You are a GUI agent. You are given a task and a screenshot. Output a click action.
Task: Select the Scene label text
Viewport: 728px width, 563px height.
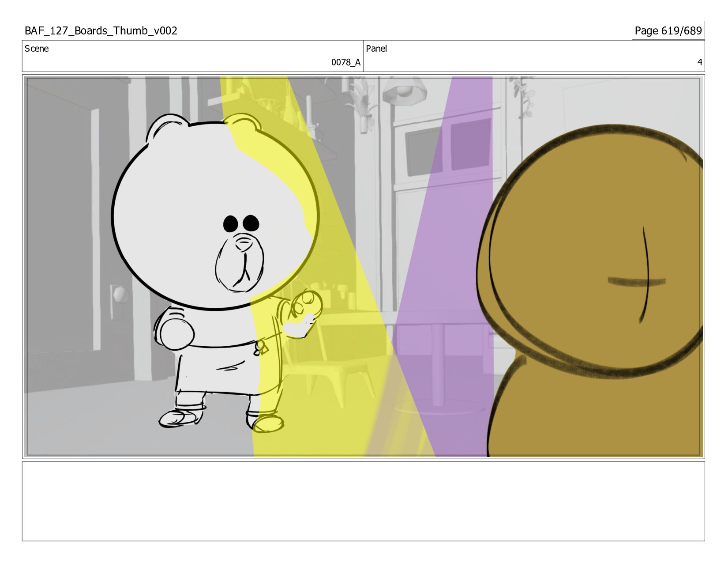pyautogui.click(x=37, y=49)
